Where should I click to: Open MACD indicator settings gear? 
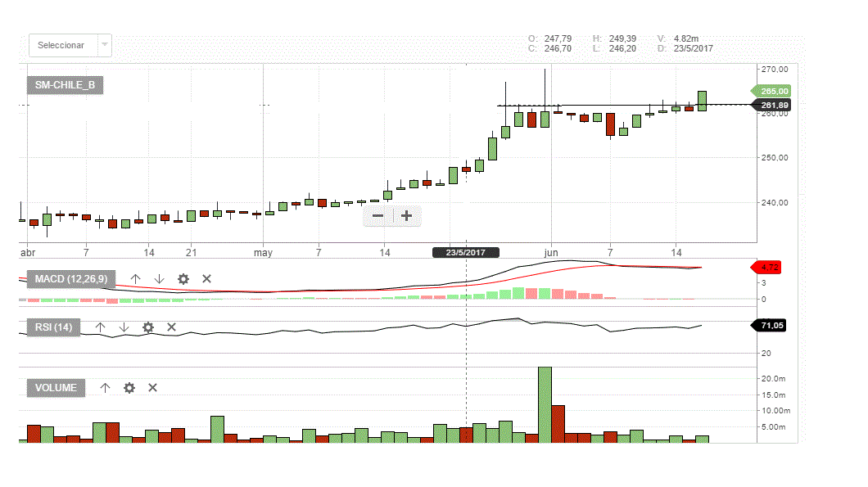[x=183, y=279]
